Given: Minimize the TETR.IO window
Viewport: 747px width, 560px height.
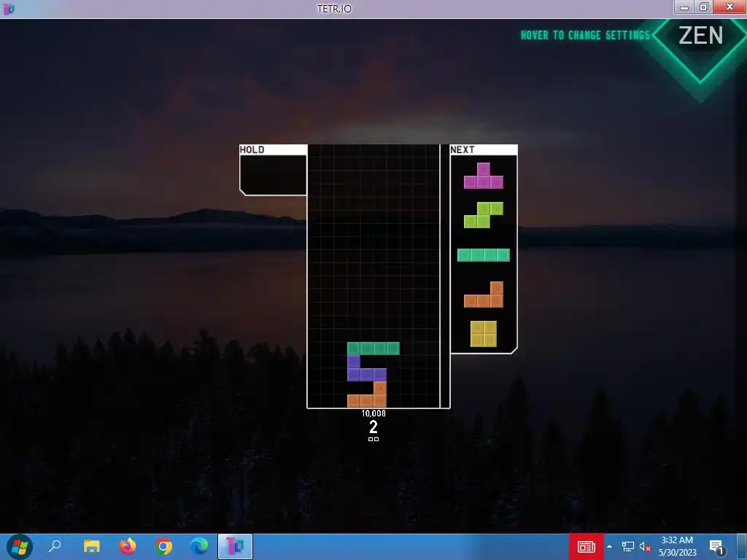Looking at the screenshot, I should (684, 7).
